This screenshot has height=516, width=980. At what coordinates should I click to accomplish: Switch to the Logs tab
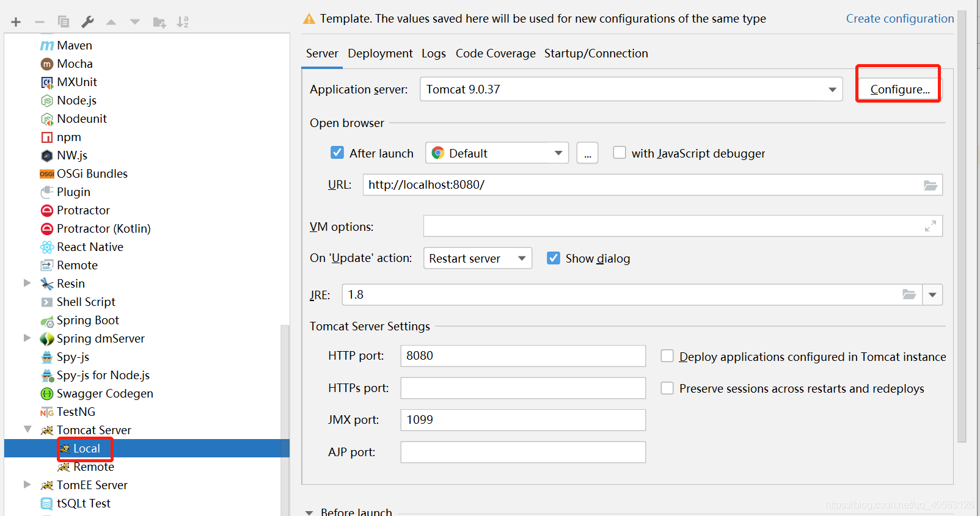(x=434, y=53)
